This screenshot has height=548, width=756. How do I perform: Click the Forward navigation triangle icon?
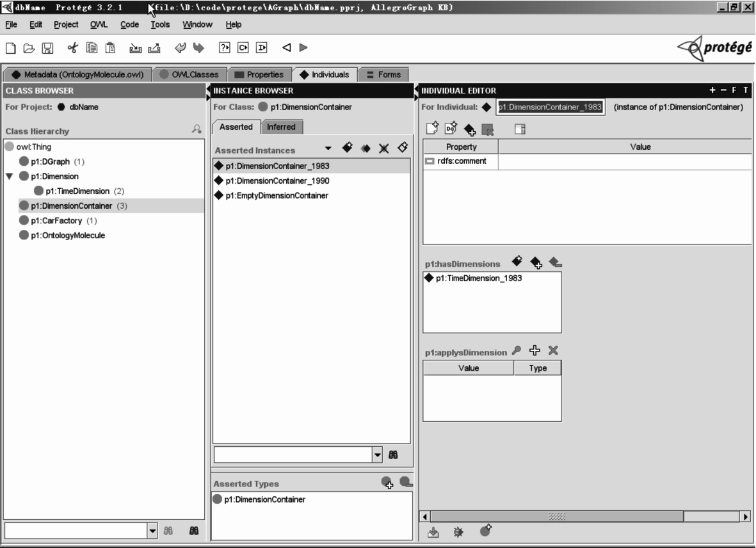[x=303, y=47]
